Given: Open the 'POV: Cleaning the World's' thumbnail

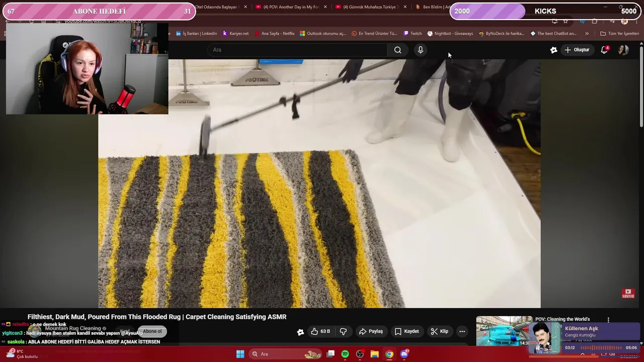Looking at the screenshot, I should 504,331.
